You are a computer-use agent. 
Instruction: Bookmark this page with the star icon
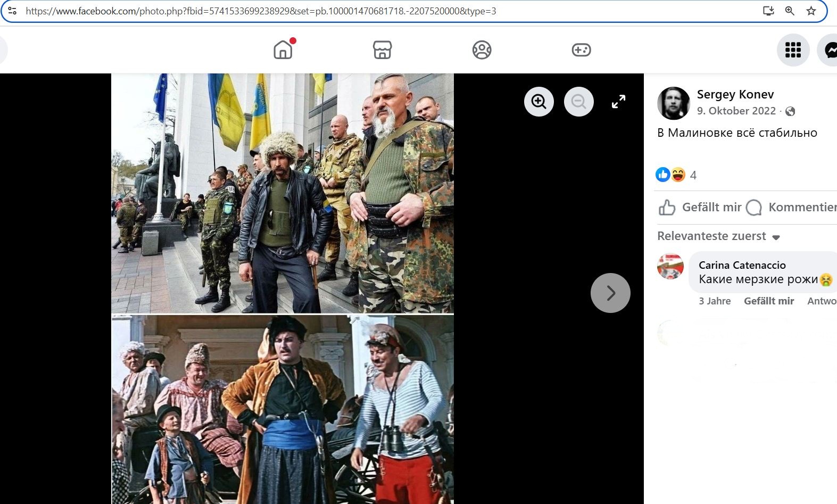[x=811, y=11]
